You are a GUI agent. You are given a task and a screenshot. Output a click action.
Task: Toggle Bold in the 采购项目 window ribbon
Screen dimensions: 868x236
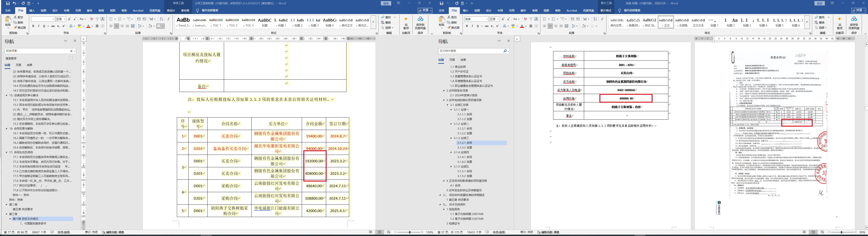(x=33, y=26)
